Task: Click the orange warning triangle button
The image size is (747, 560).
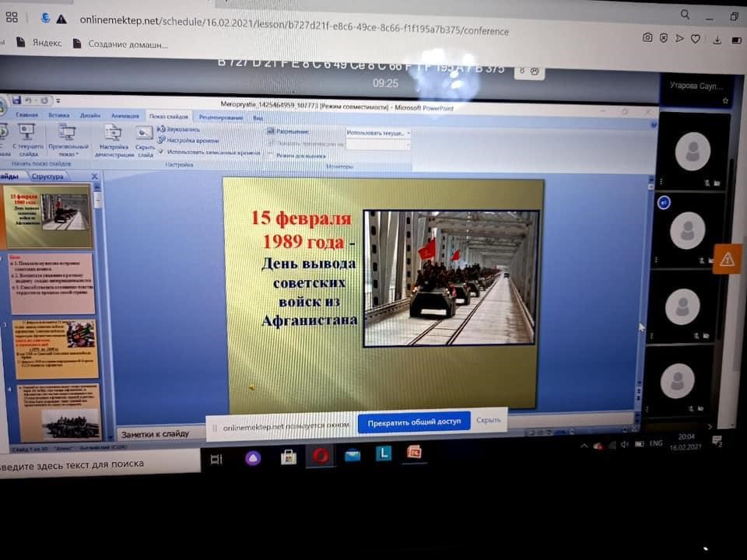Action: click(728, 260)
